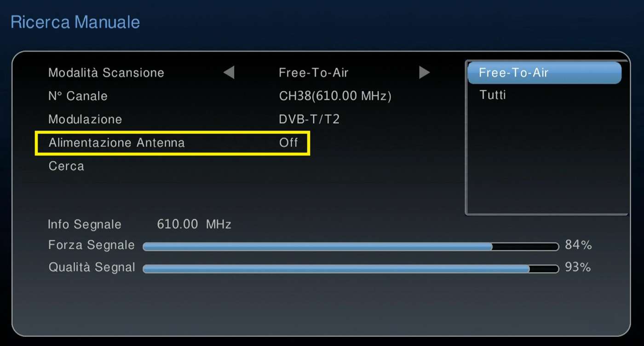The width and height of the screenshot is (644, 346).
Task: Click the 93% signal quality value
Action: 578,267
